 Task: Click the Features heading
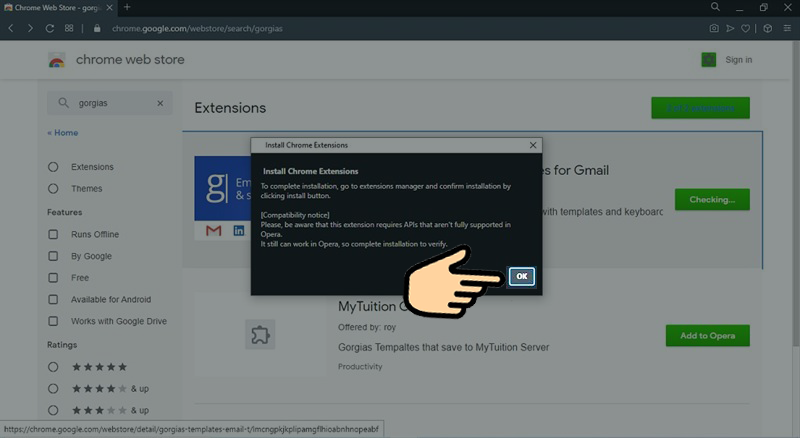point(64,212)
